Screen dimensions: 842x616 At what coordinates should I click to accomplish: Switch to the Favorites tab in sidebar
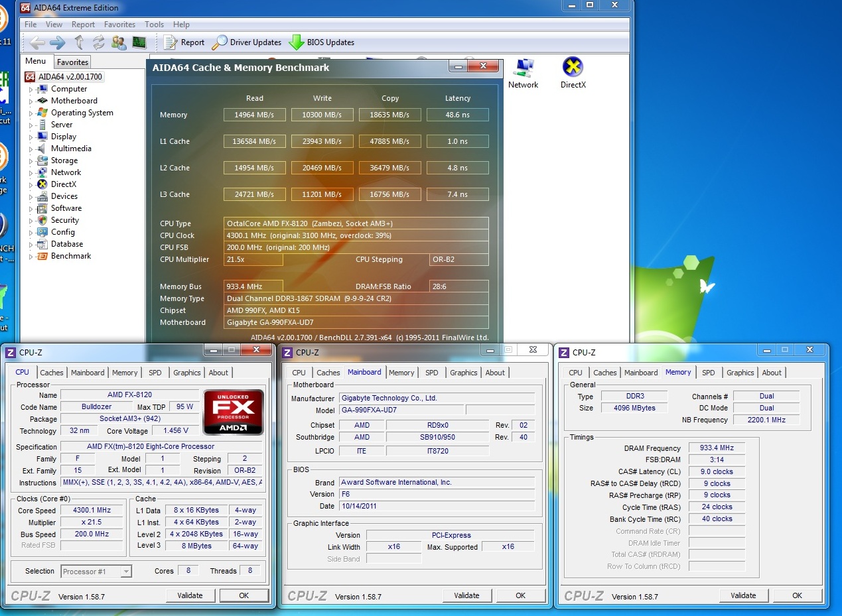(72, 62)
